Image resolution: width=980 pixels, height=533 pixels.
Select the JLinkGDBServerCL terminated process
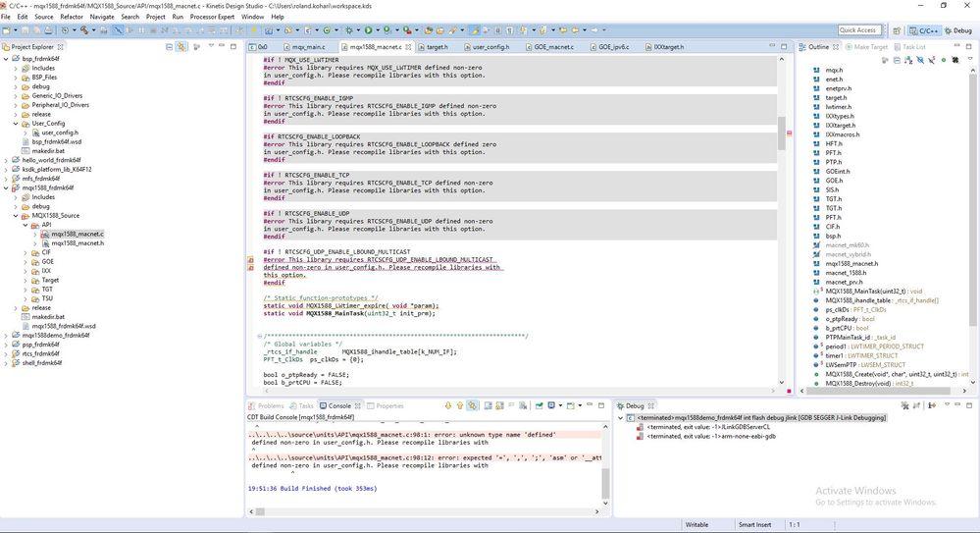pos(708,427)
